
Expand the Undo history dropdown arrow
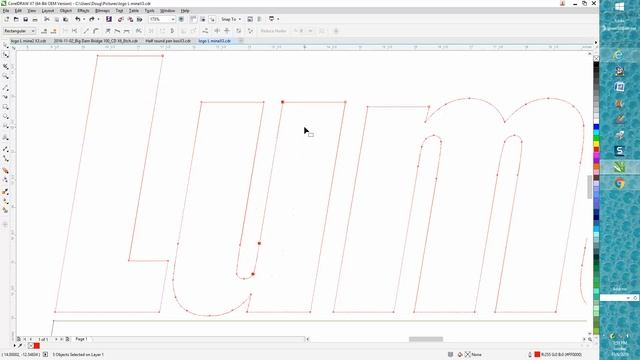(84, 19)
